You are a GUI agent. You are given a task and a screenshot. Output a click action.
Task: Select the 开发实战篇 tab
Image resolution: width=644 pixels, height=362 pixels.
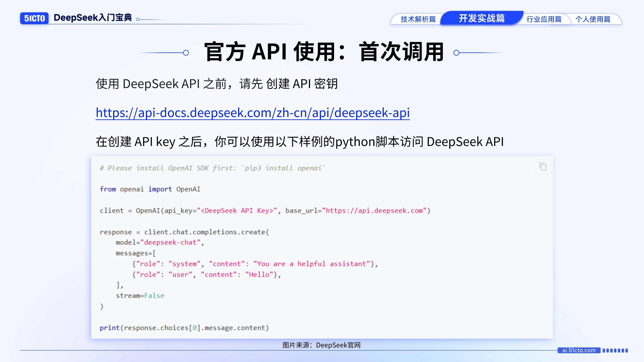point(482,18)
